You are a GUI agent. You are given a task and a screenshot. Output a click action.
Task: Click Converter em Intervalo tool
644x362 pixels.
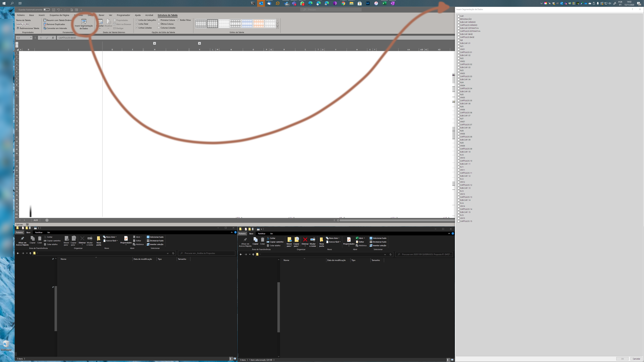click(55, 28)
